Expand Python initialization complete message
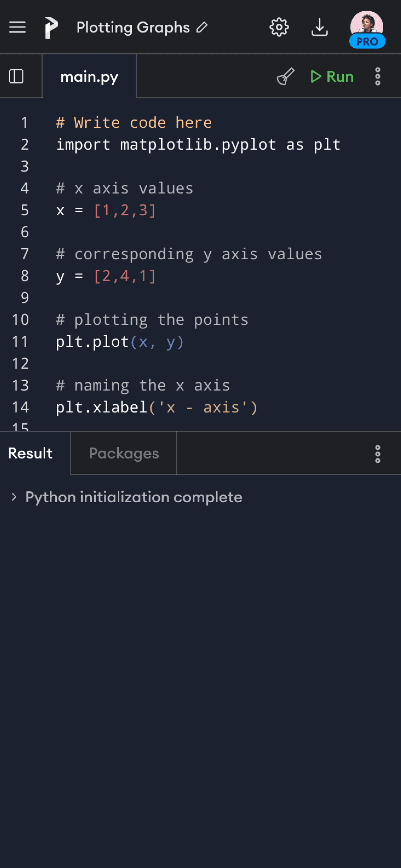 14,497
